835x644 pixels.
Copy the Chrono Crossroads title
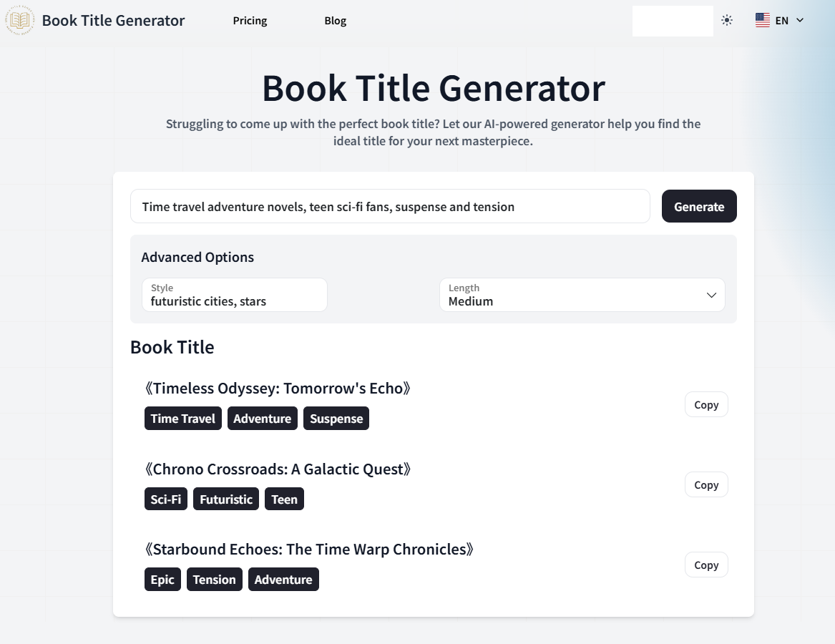[x=705, y=484]
